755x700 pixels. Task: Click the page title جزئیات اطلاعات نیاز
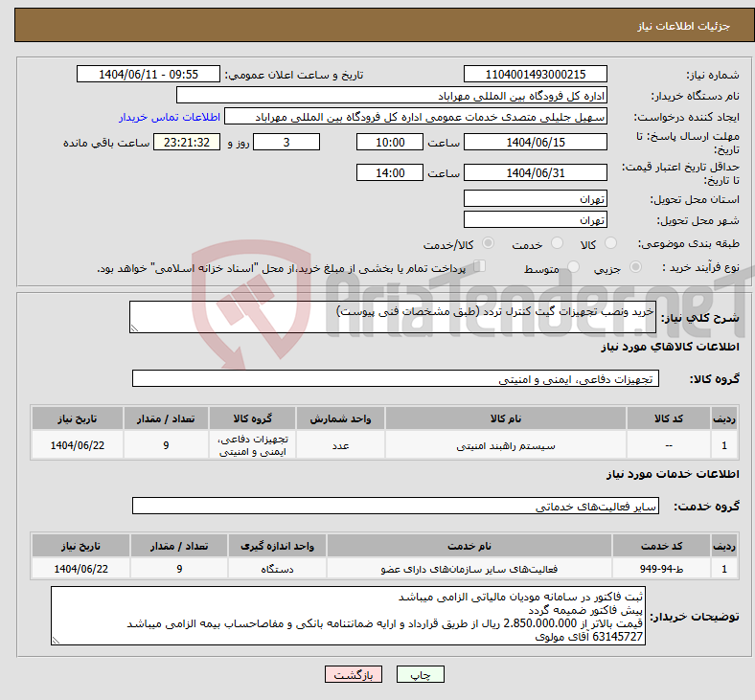(684, 26)
